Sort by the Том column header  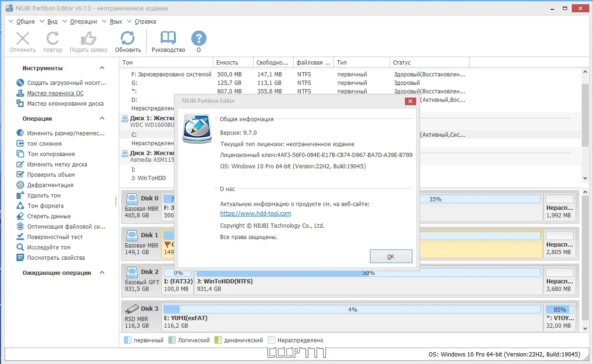point(166,62)
